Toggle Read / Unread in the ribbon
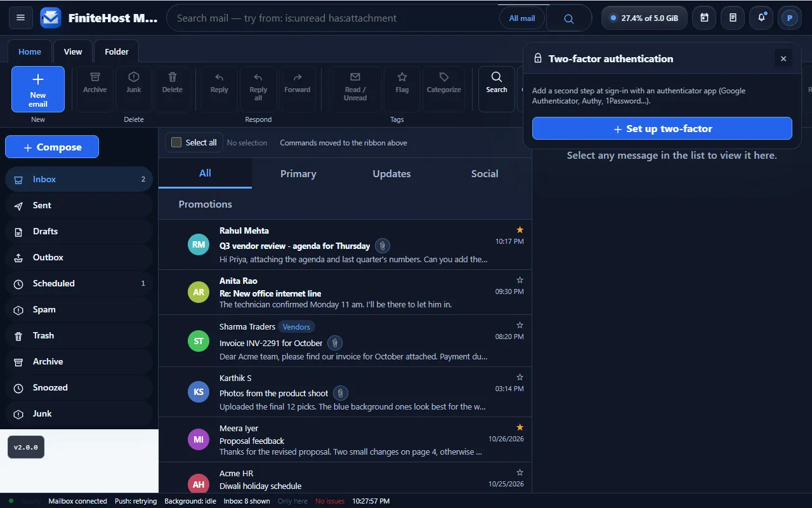 tap(355, 89)
